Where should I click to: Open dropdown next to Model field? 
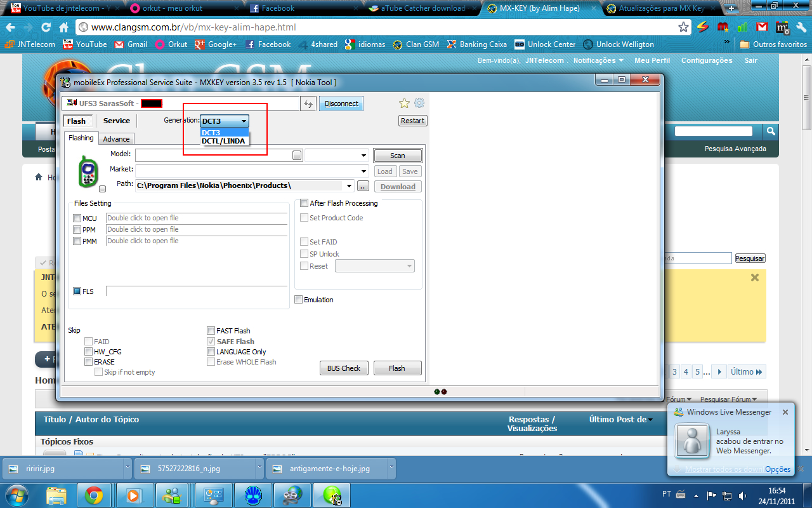pyautogui.click(x=364, y=156)
